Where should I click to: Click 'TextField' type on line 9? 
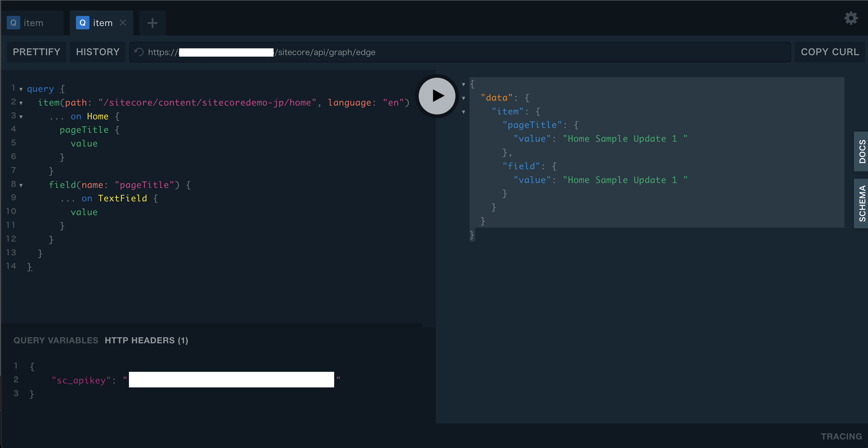point(122,198)
